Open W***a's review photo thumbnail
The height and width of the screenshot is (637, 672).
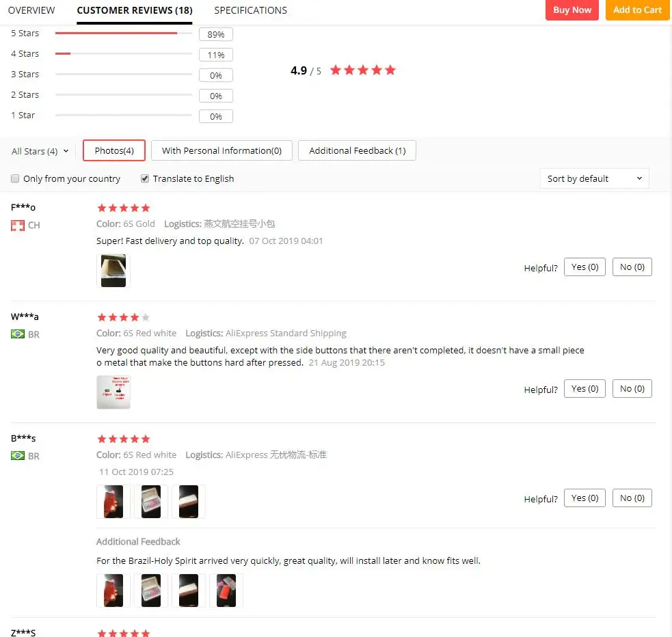click(x=113, y=392)
